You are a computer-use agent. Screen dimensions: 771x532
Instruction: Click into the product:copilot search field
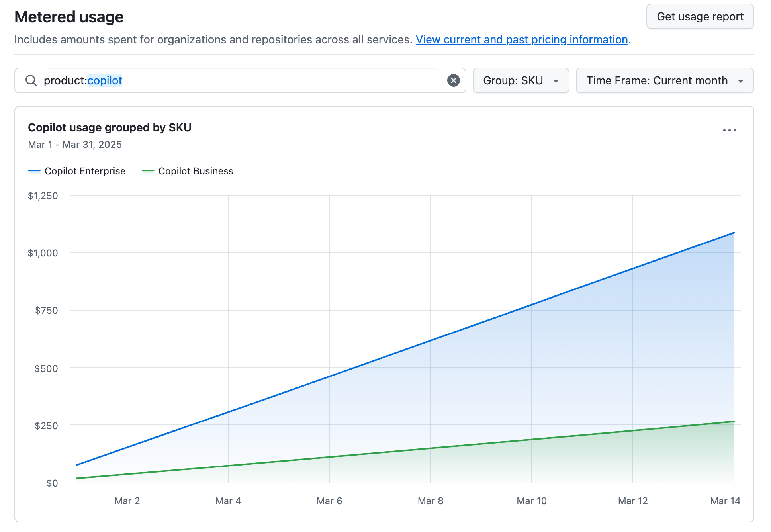pos(240,80)
